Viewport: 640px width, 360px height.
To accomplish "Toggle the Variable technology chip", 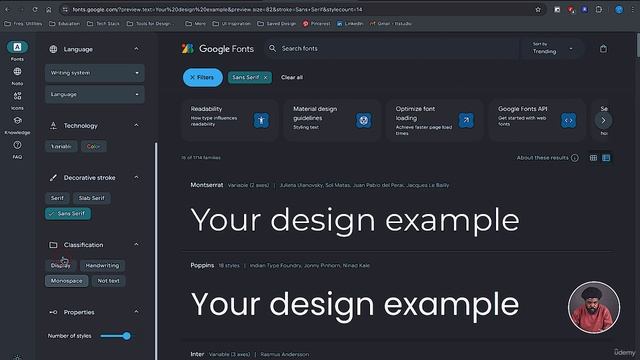I will click(x=61, y=147).
